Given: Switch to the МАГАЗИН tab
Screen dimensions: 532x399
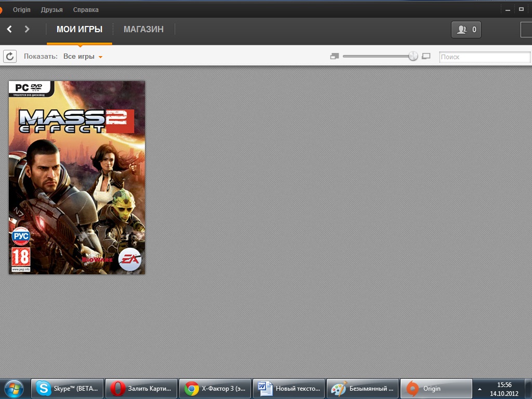Looking at the screenshot, I should (143, 29).
